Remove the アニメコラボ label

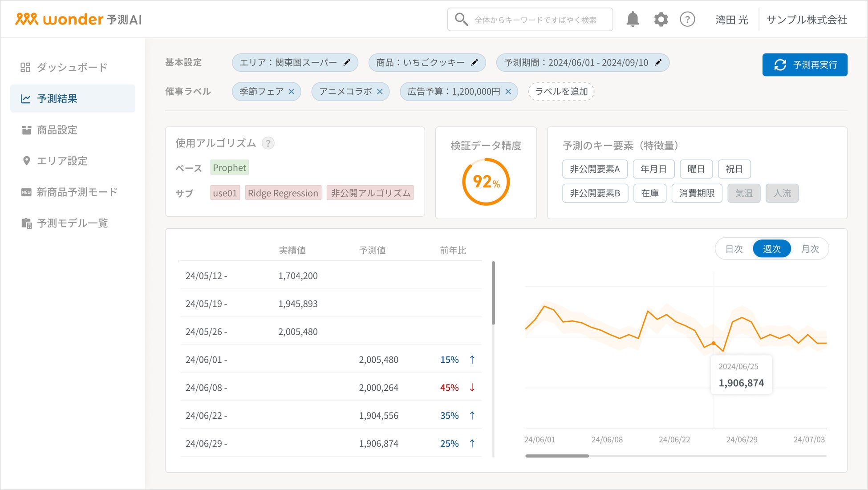pyautogui.click(x=380, y=92)
